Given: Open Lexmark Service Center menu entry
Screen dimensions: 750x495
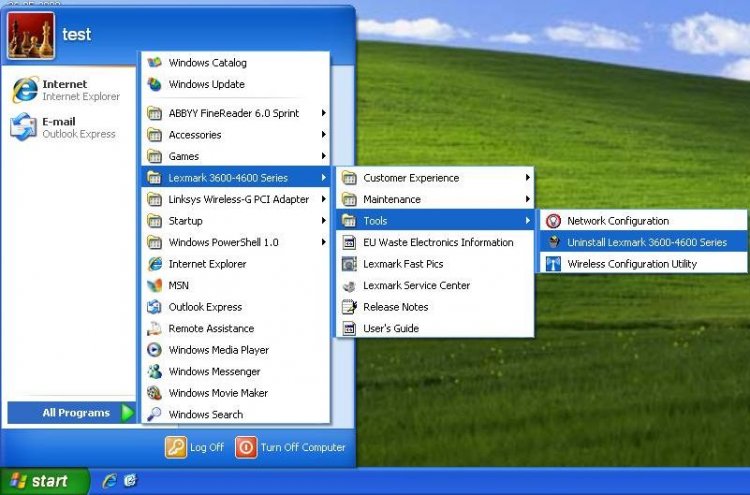Looking at the screenshot, I should tap(435, 286).
